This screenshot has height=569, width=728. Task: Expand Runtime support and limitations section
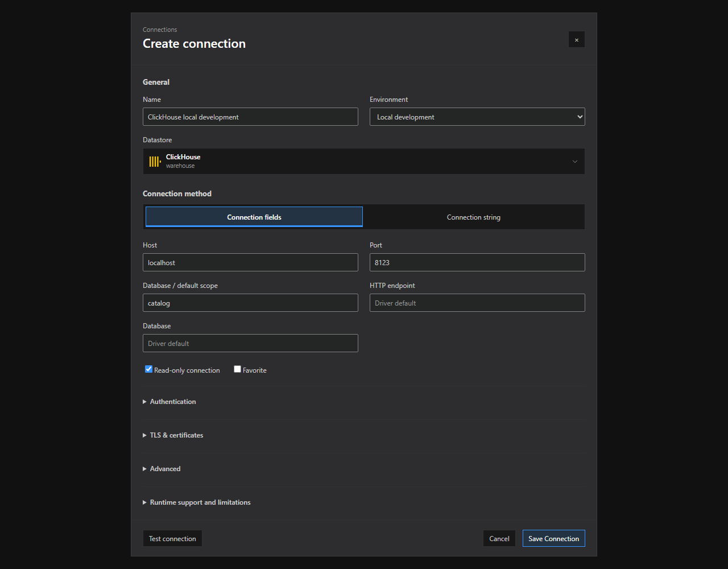tap(197, 502)
